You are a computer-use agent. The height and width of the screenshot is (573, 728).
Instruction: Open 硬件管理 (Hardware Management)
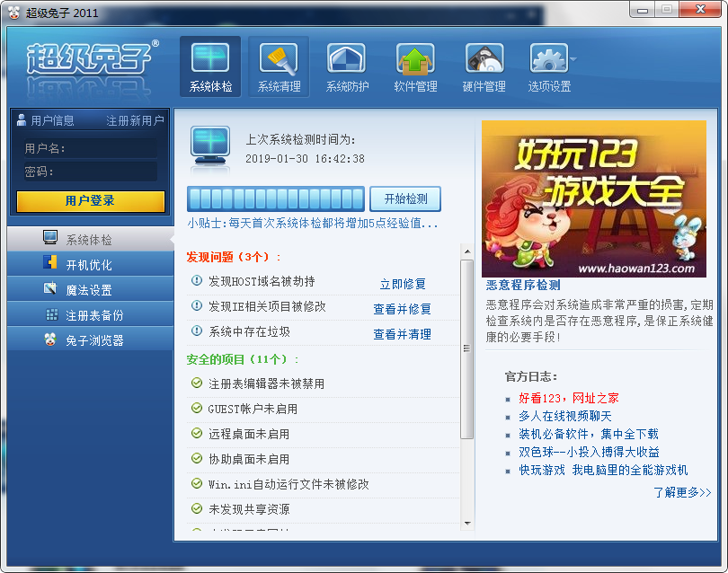click(x=484, y=65)
